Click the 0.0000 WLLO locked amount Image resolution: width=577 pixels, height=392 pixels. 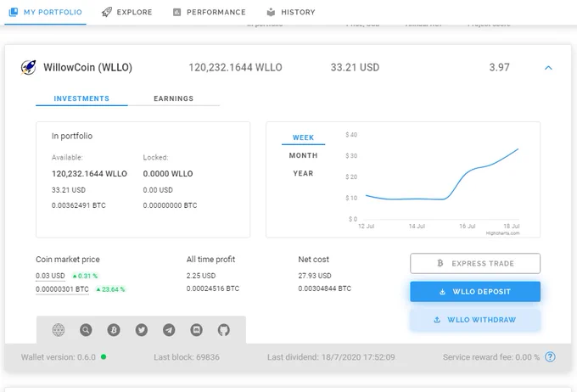pos(168,174)
